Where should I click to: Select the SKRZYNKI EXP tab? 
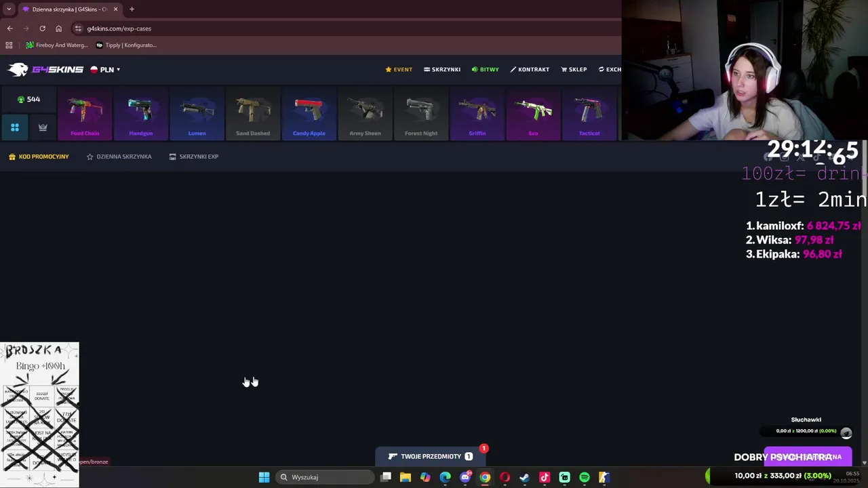[x=193, y=157]
